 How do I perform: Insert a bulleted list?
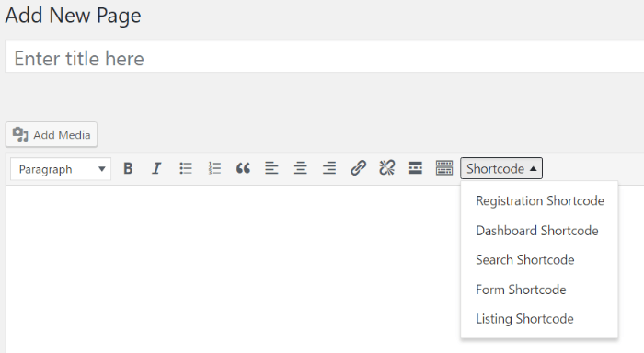click(x=186, y=168)
